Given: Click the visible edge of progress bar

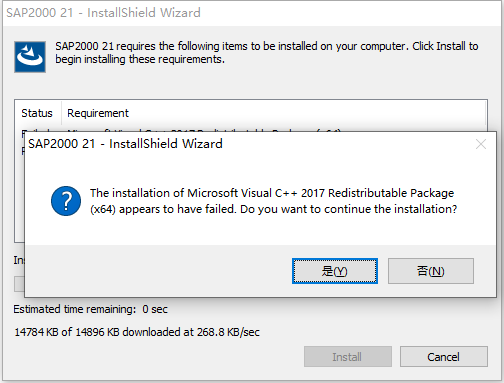Looking at the screenshot, I should click(19, 284).
